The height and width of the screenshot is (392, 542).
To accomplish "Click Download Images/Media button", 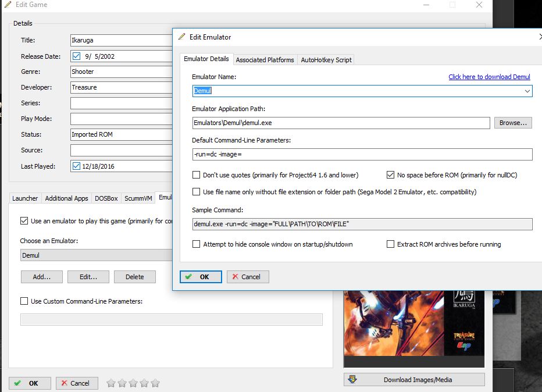I will (x=414, y=380).
